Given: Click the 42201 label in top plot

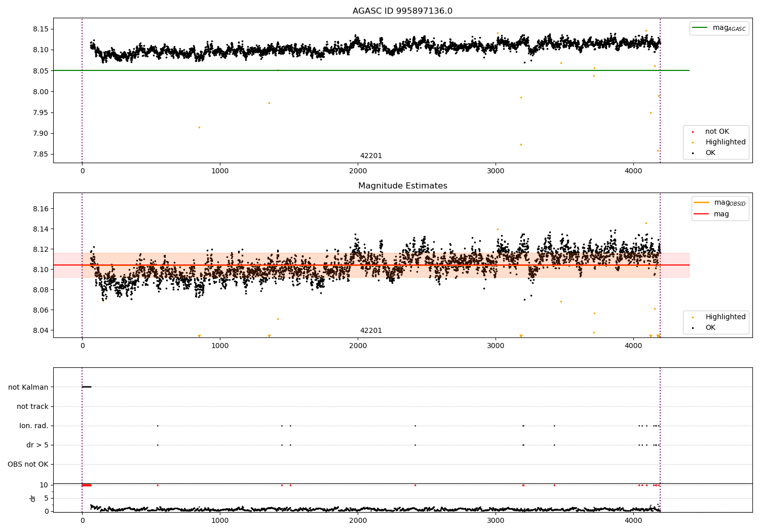Looking at the screenshot, I should click(x=371, y=156).
